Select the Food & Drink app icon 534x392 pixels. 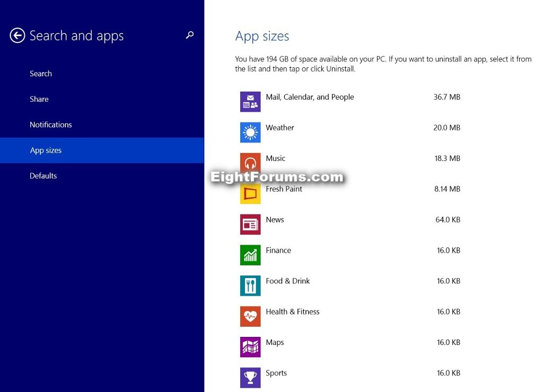click(x=250, y=286)
